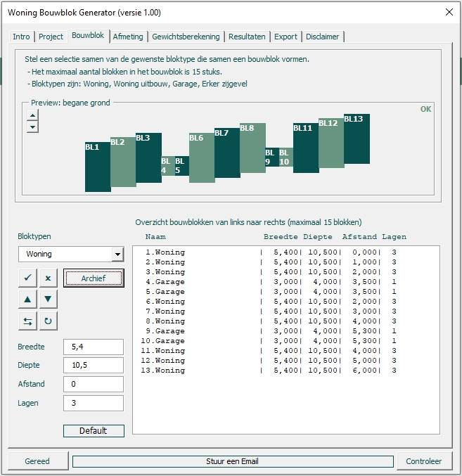Select small BL 10 garage block
The height and width of the screenshot is (476, 462).
[286, 157]
